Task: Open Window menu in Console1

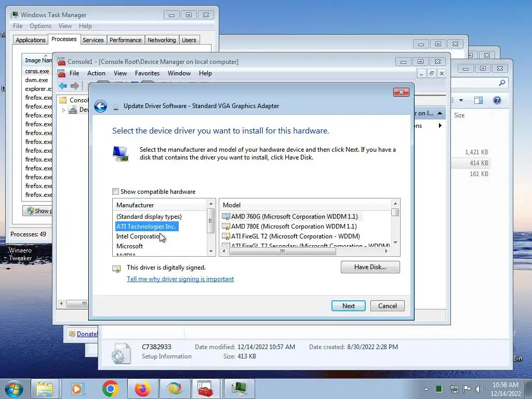Action: click(x=179, y=73)
